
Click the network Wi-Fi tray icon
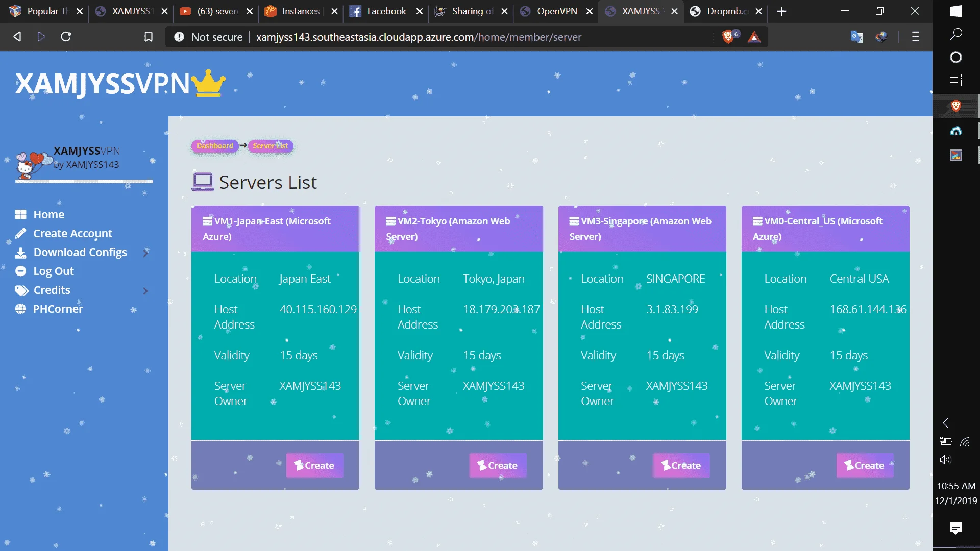965,442
